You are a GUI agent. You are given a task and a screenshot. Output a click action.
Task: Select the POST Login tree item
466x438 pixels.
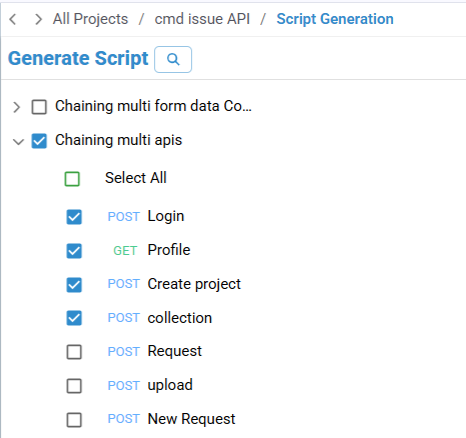(x=146, y=216)
